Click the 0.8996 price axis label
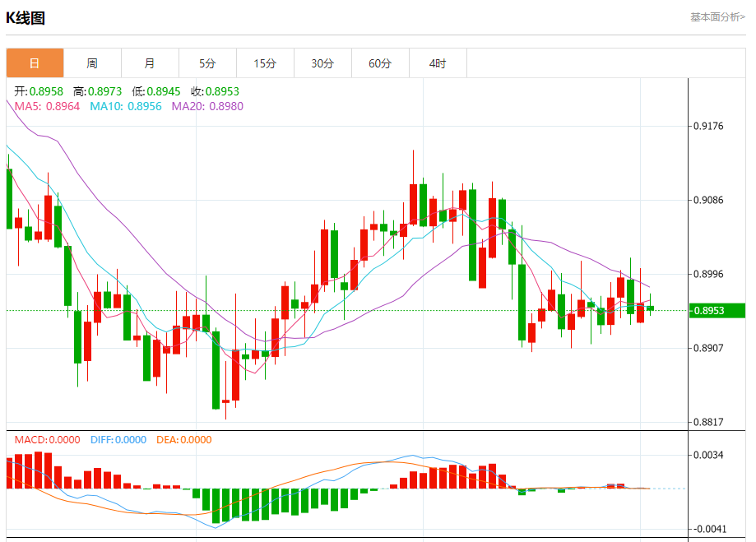 [x=708, y=275]
